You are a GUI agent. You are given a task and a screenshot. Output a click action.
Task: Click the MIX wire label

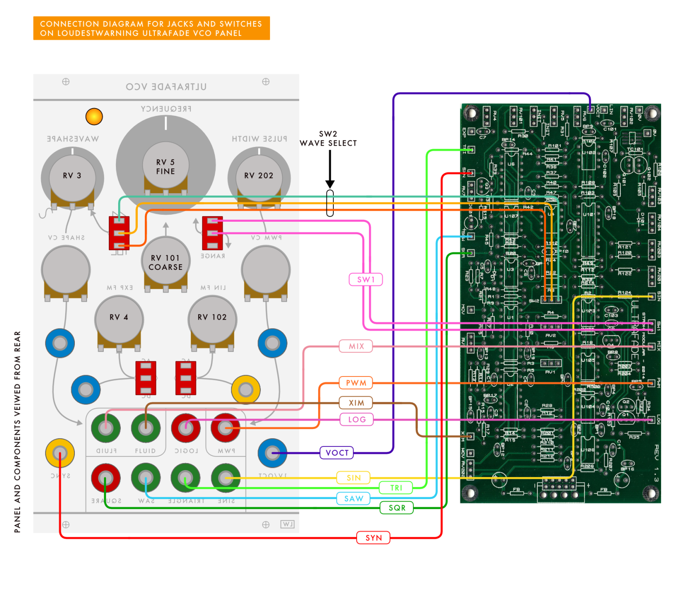[356, 346]
